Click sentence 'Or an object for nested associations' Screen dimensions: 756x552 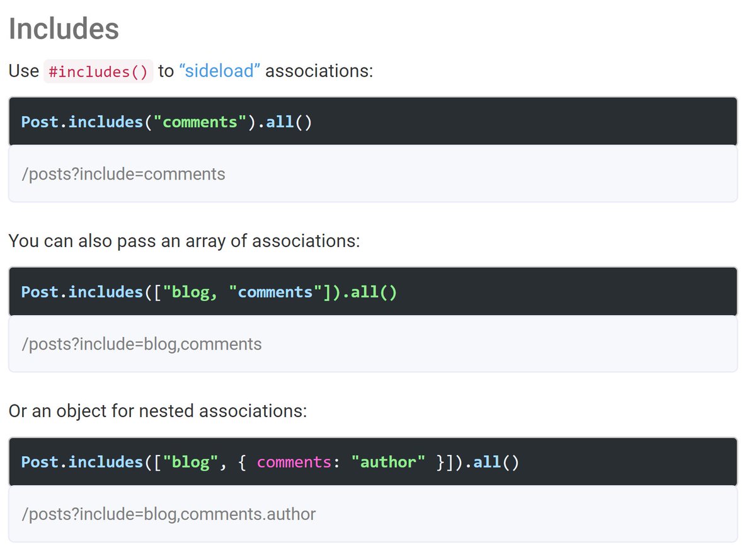(157, 411)
